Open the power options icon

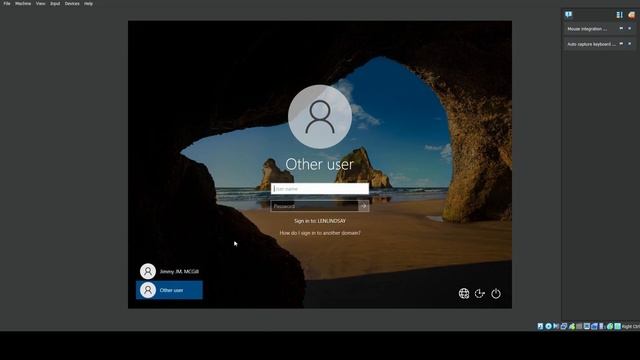coord(496,293)
